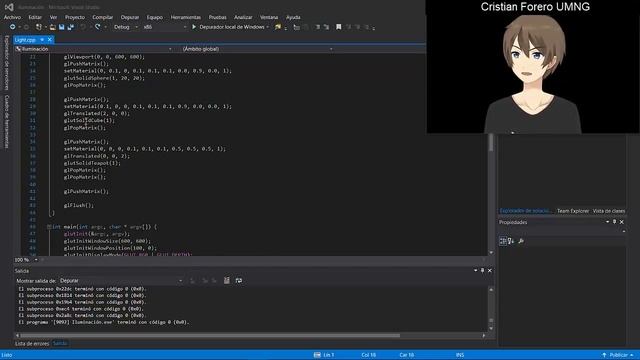Open the Ver menu
640x360 pixels.
(x=53, y=17)
